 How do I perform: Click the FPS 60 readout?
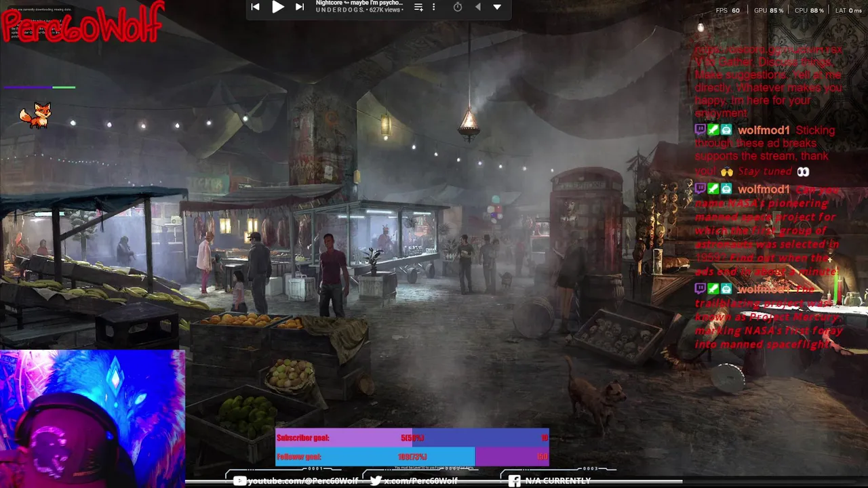[728, 11]
